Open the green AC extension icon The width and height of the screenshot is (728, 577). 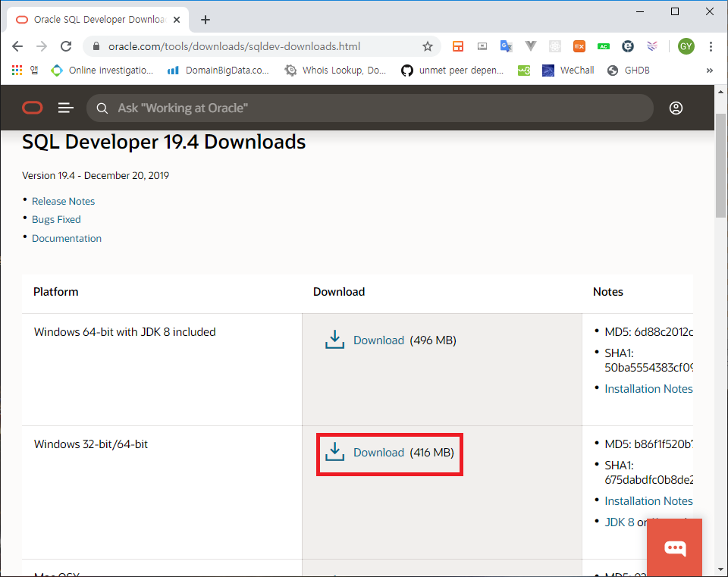604,46
